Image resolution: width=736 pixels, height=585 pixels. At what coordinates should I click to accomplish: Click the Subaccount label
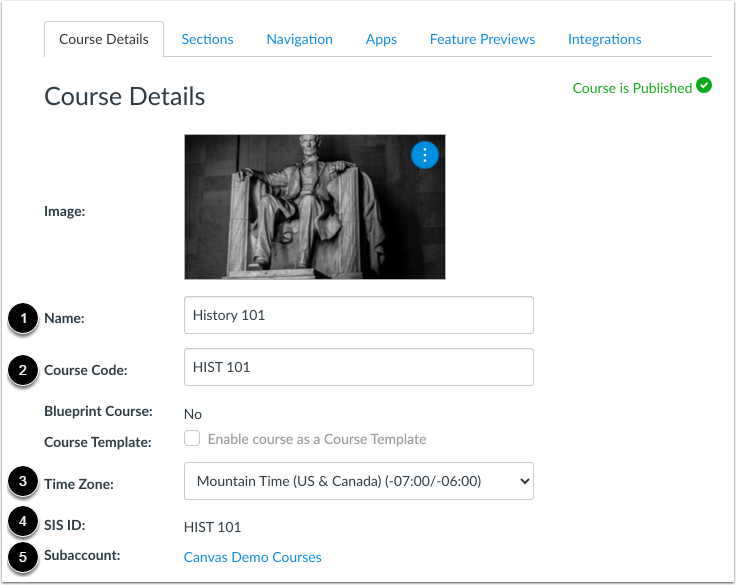[x=82, y=555]
